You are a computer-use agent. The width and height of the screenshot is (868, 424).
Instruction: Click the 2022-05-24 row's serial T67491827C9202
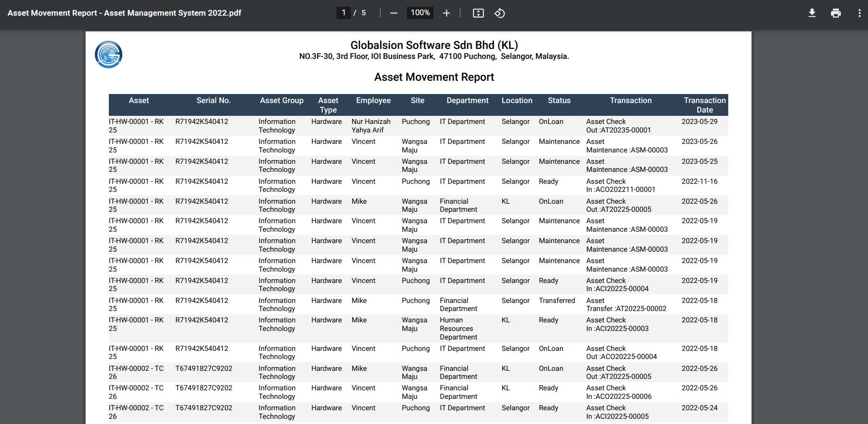203,408
